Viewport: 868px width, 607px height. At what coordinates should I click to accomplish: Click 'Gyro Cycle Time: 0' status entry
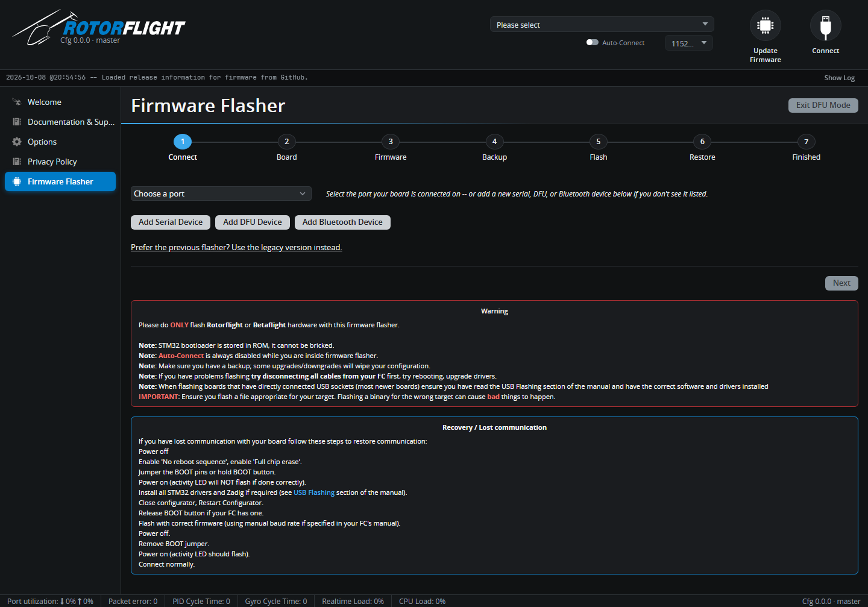pos(276,602)
